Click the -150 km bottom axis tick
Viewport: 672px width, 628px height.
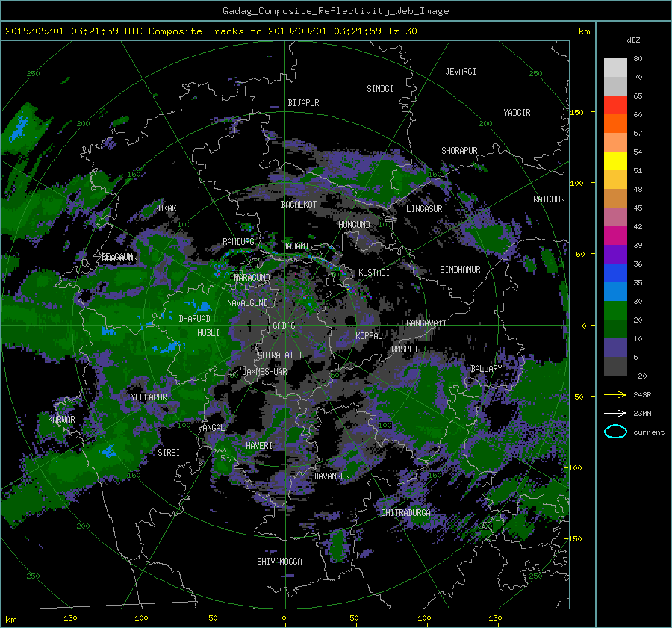point(68,618)
